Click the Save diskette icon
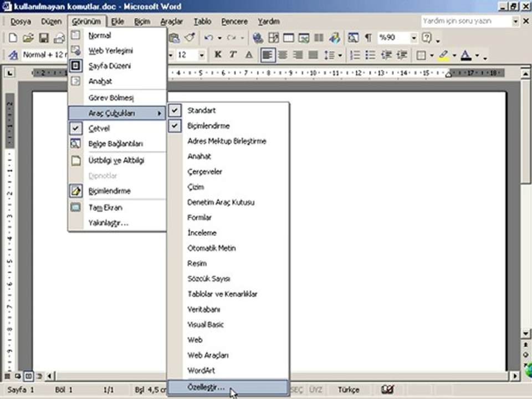Image resolution: width=532 pixels, height=399 pixels. 43,38
